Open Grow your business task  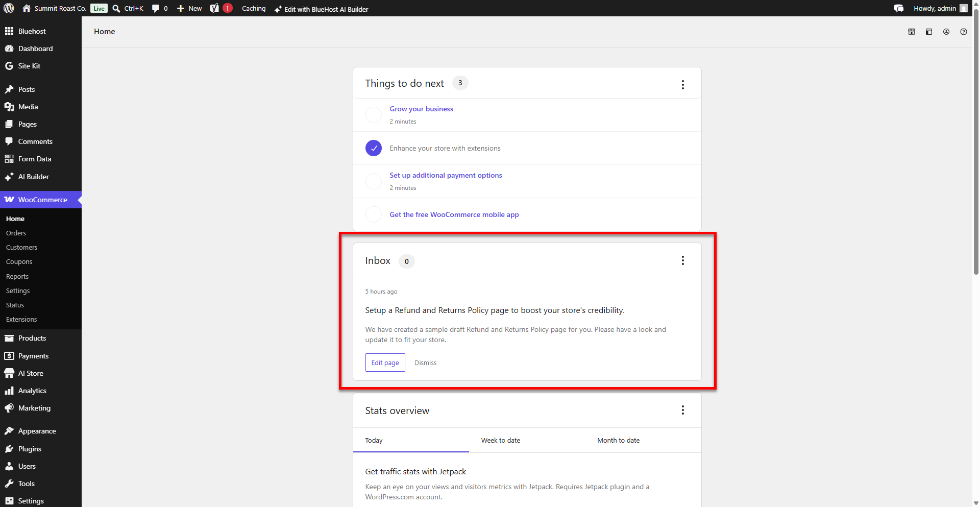coord(421,109)
